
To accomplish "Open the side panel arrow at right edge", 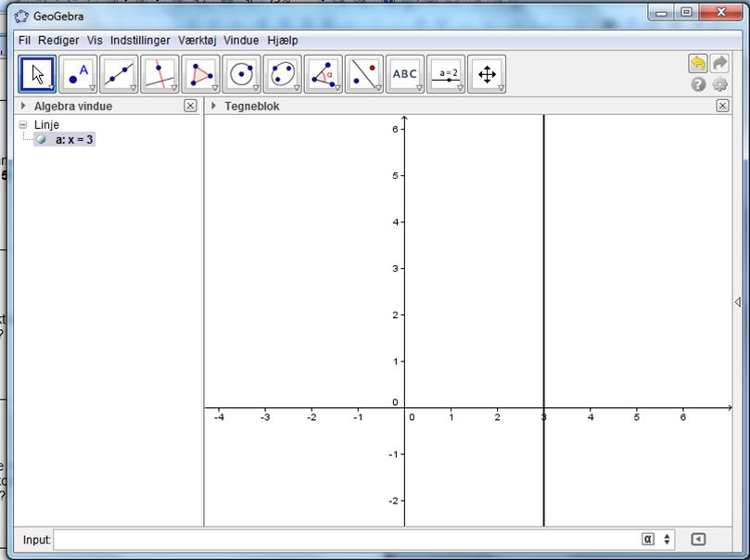I will point(738,301).
